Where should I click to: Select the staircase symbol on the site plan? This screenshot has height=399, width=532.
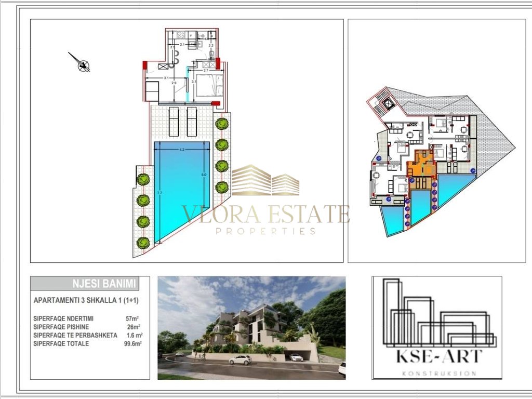pos(387,103)
